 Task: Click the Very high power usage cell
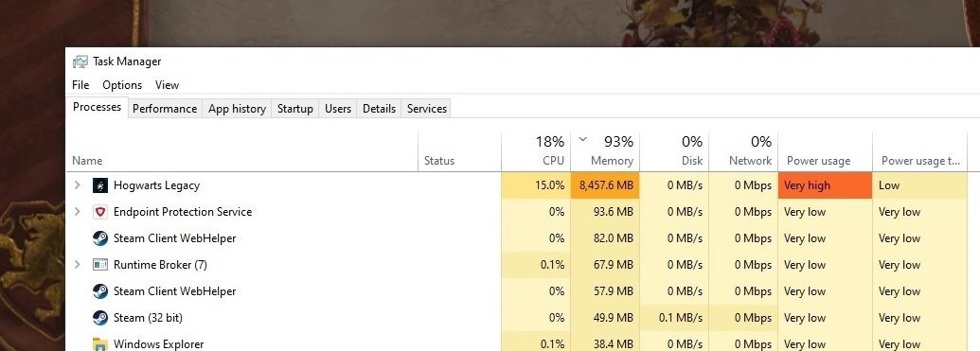(825, 185)
